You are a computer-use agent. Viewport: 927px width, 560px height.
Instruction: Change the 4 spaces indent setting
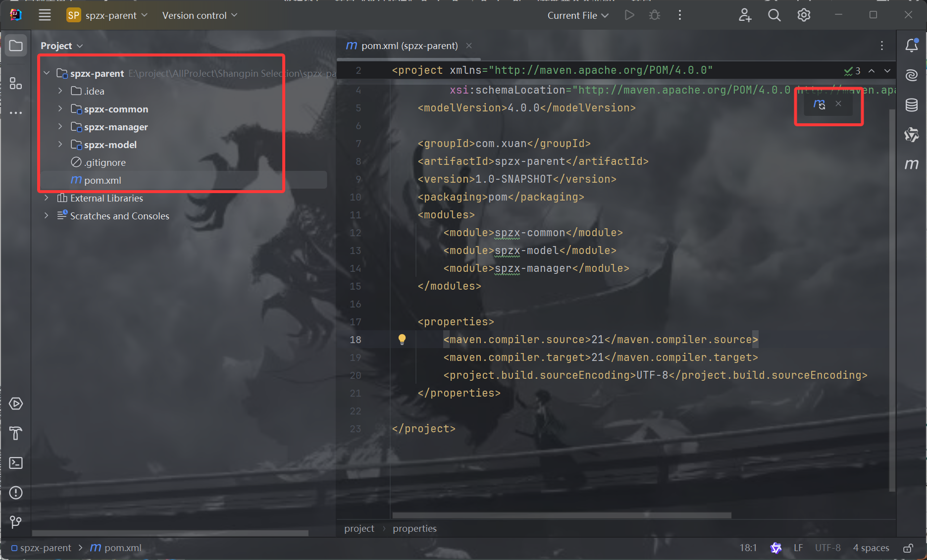[x=871, y=548]
